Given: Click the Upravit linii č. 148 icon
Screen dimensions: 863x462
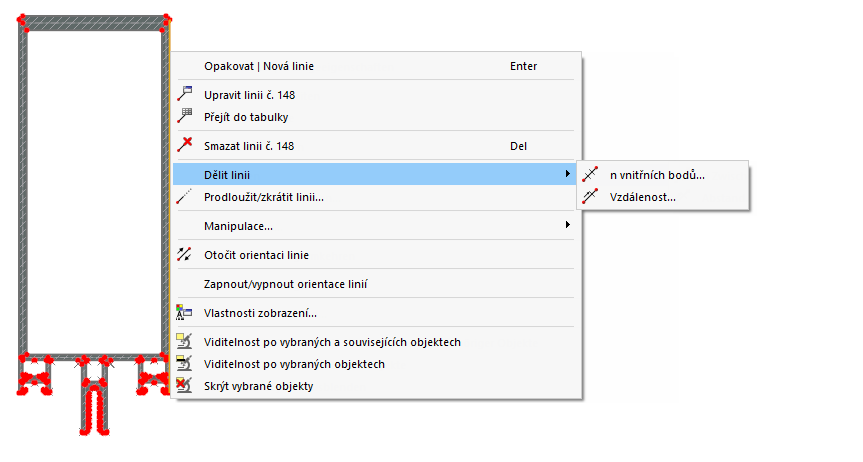Looking at the screenshot, I should pos(184,95).
